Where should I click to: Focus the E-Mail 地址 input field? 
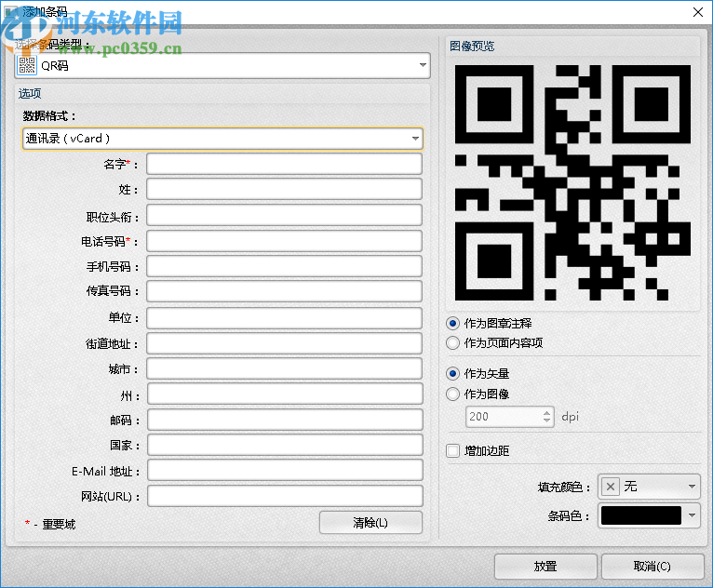[x=285, y=471]
